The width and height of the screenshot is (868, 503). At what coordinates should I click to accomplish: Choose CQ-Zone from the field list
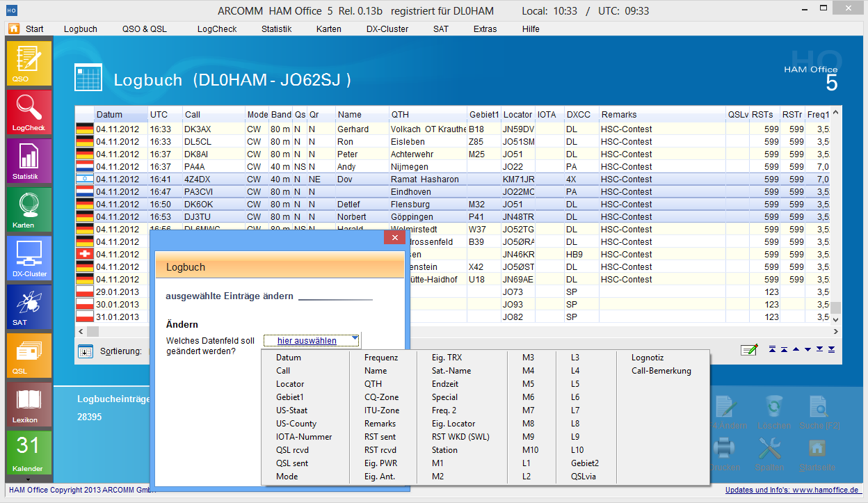tap(382, 397)
